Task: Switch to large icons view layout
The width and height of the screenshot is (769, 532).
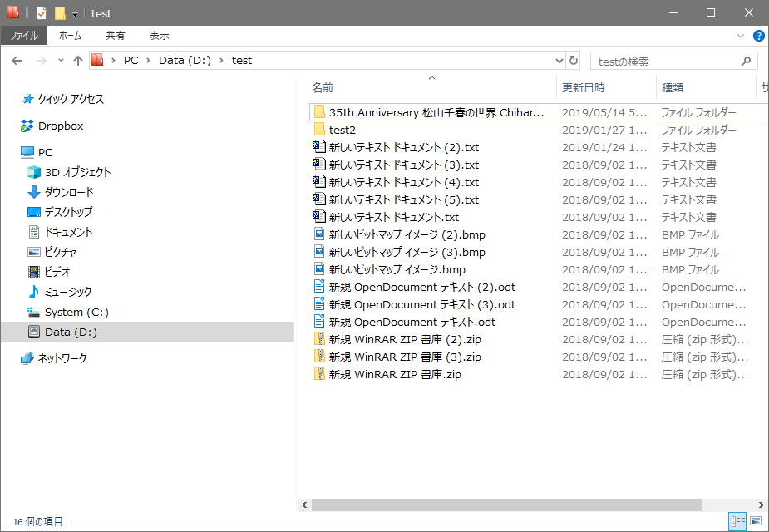Action: 756,521
